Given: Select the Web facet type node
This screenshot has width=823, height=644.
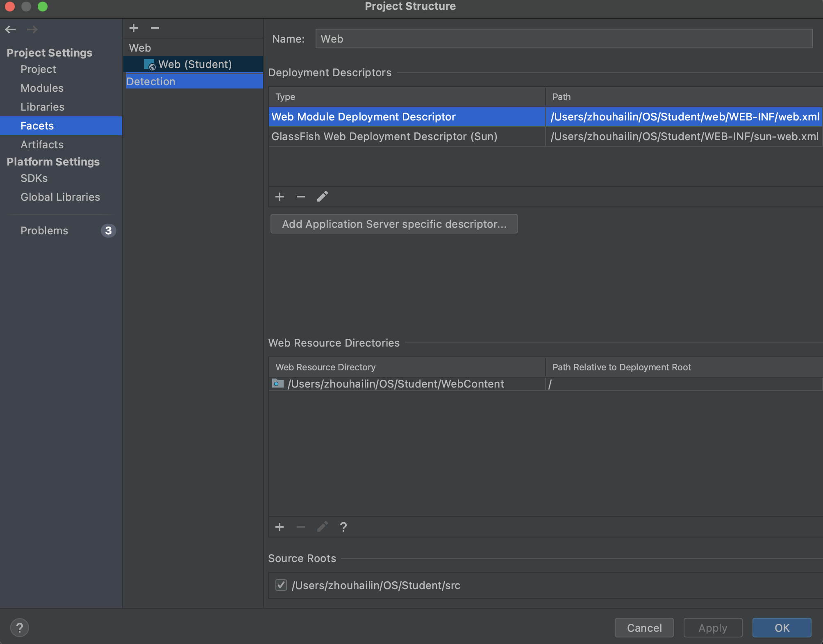Looking at the screenshot, I should [140, 48].
